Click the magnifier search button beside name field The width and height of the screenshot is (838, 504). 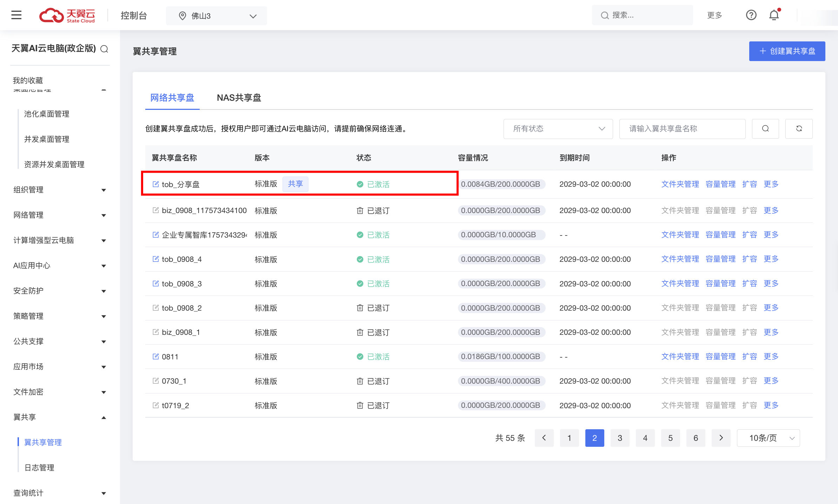tap(765, 129)
